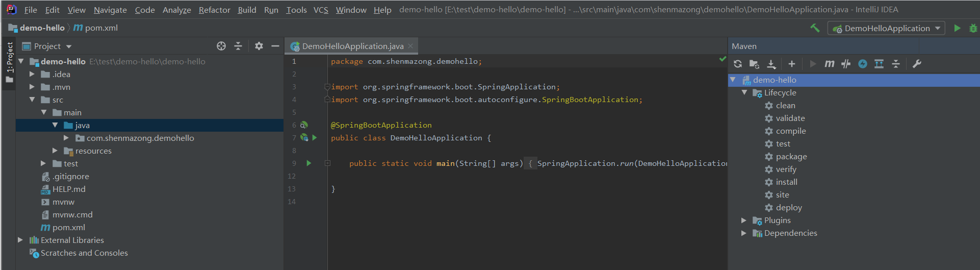Select Maven package lifecycle goal
The image size is (980, 270).
[791, 156]
